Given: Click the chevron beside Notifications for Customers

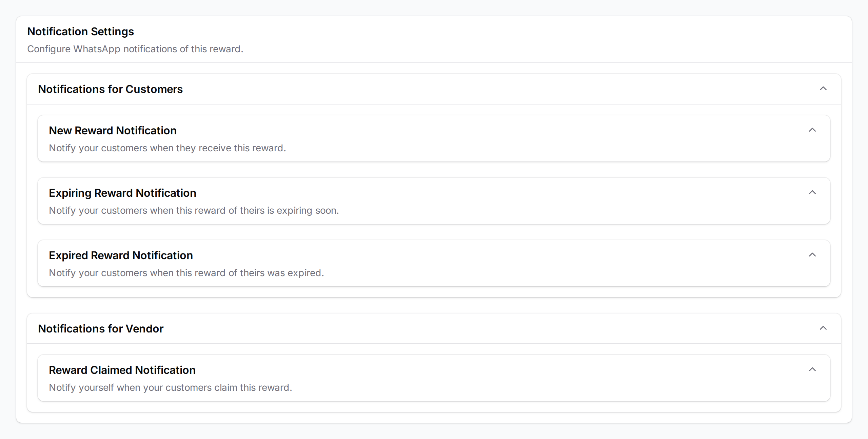Looking at the screenshot, I should tap(824, 89).
